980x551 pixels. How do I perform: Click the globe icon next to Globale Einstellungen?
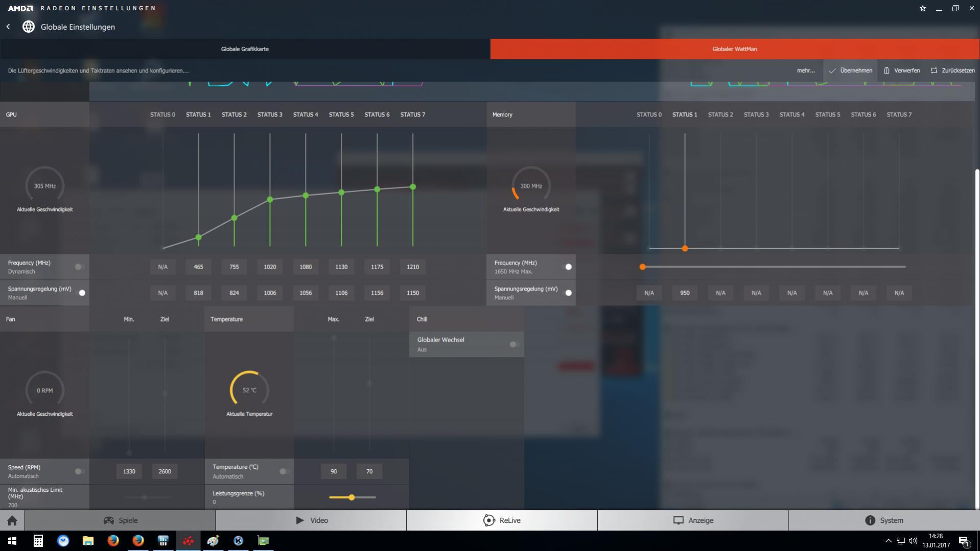(29, 27)
